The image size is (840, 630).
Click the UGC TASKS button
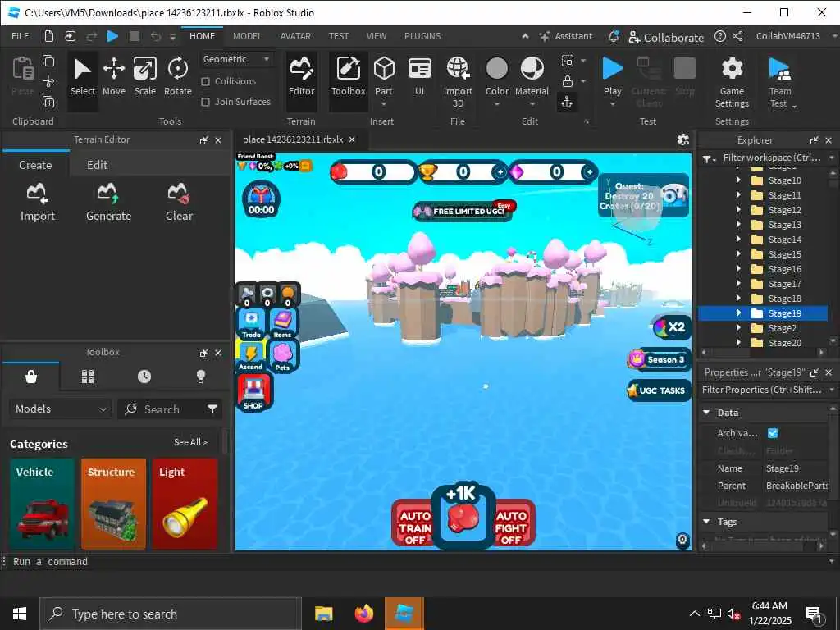tap(658, 390)
